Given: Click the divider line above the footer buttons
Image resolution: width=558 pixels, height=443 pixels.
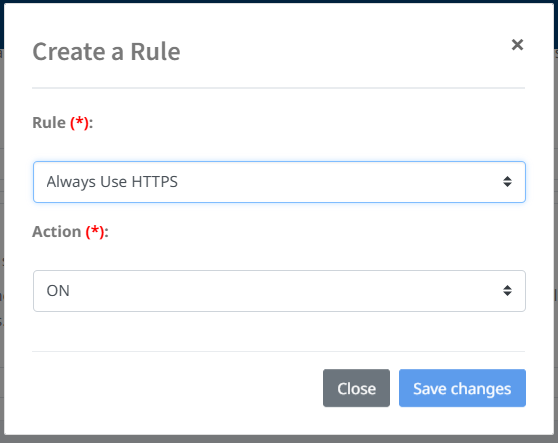Looking at the screenshot, I should point(279,352).
